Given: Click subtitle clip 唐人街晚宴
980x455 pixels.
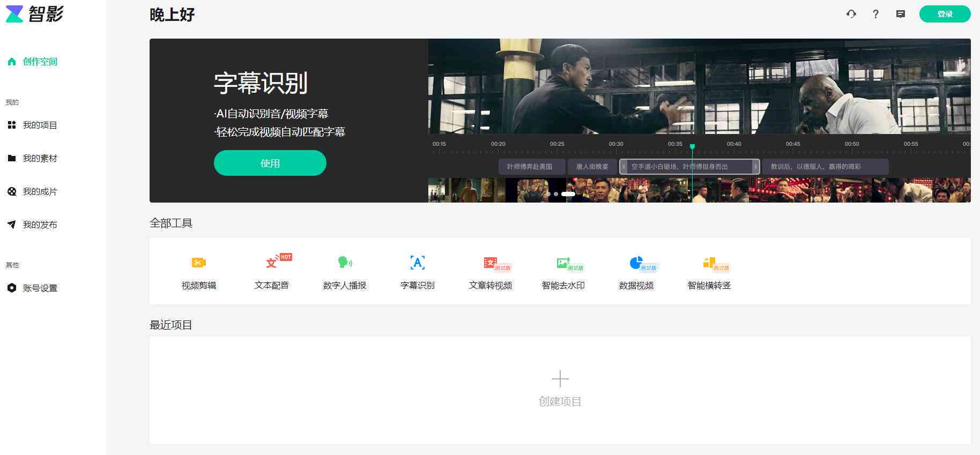Looking at the screenshot, I should [592, 167].
